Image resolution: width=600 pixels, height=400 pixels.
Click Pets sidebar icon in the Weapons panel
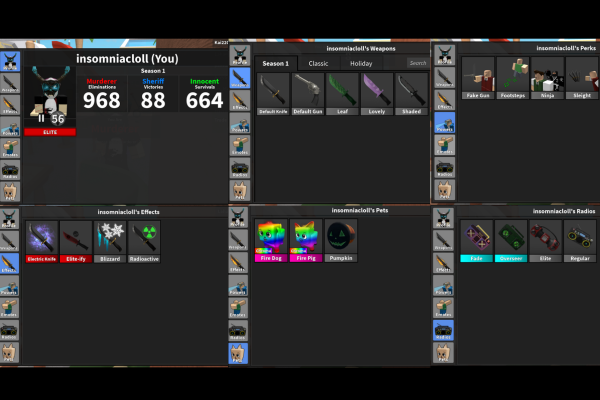[240, 191]
